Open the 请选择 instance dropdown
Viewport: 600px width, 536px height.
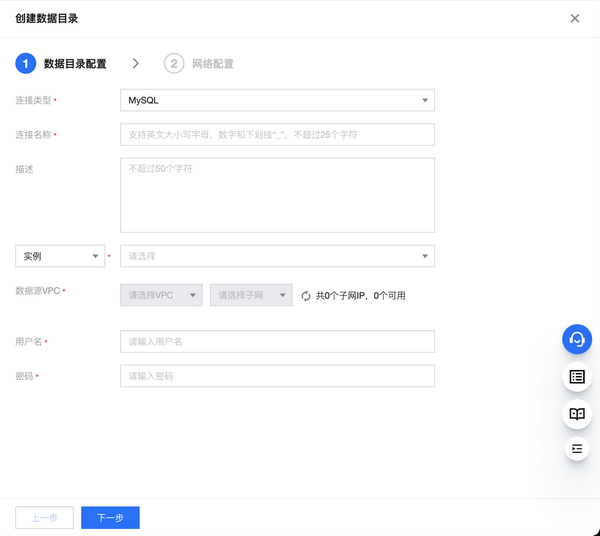pos(277,256)
